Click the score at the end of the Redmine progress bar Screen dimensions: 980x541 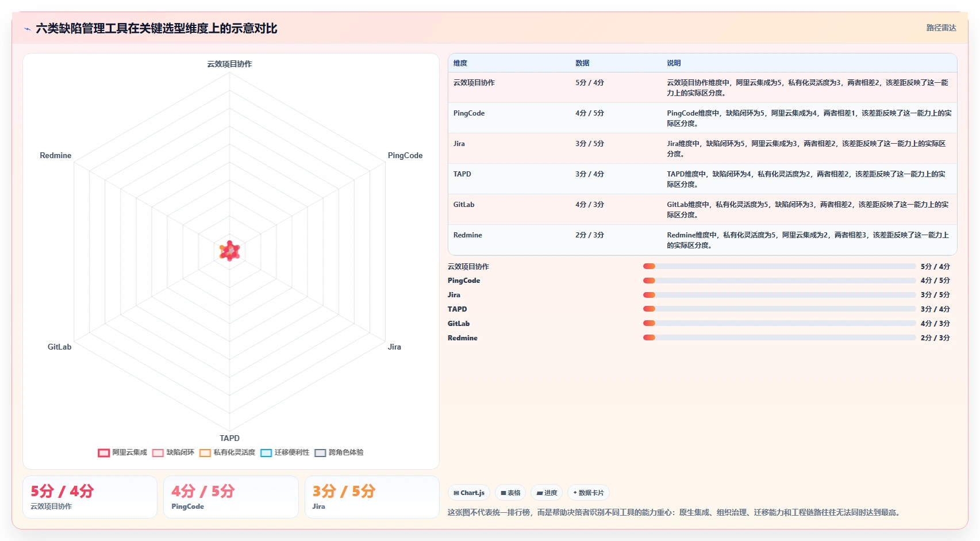point(935,338)
